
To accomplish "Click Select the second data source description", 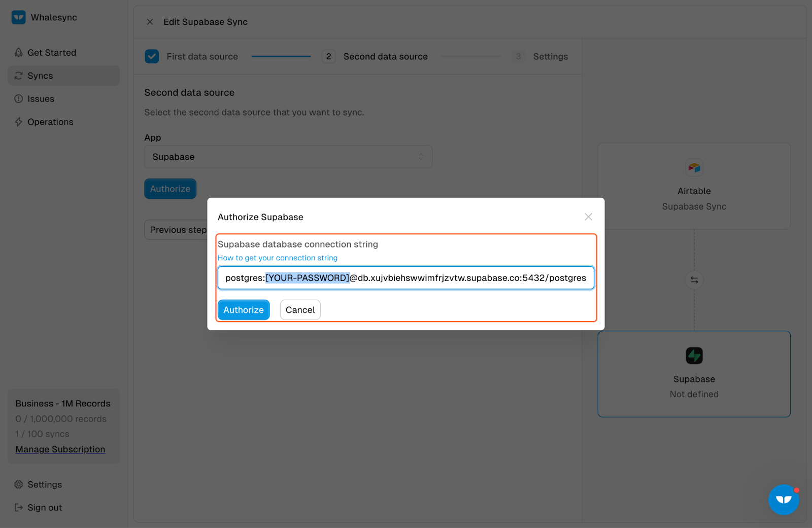I will tap(254, 112).
